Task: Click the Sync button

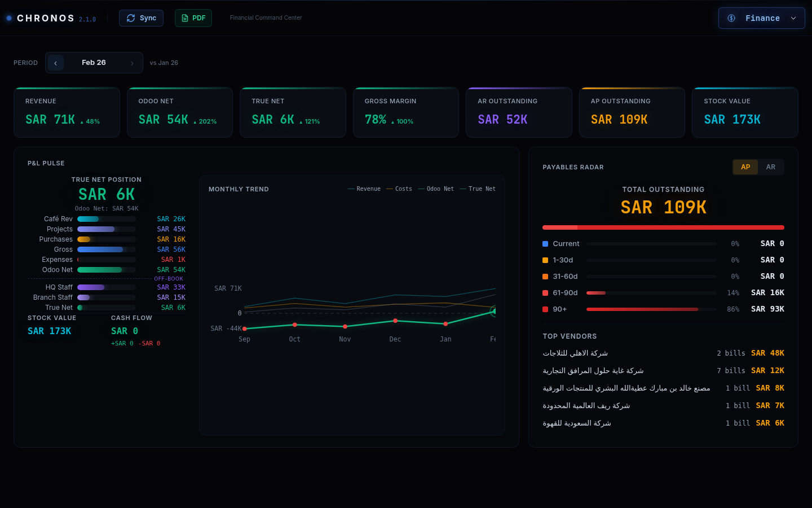Action: coord(141,17)
